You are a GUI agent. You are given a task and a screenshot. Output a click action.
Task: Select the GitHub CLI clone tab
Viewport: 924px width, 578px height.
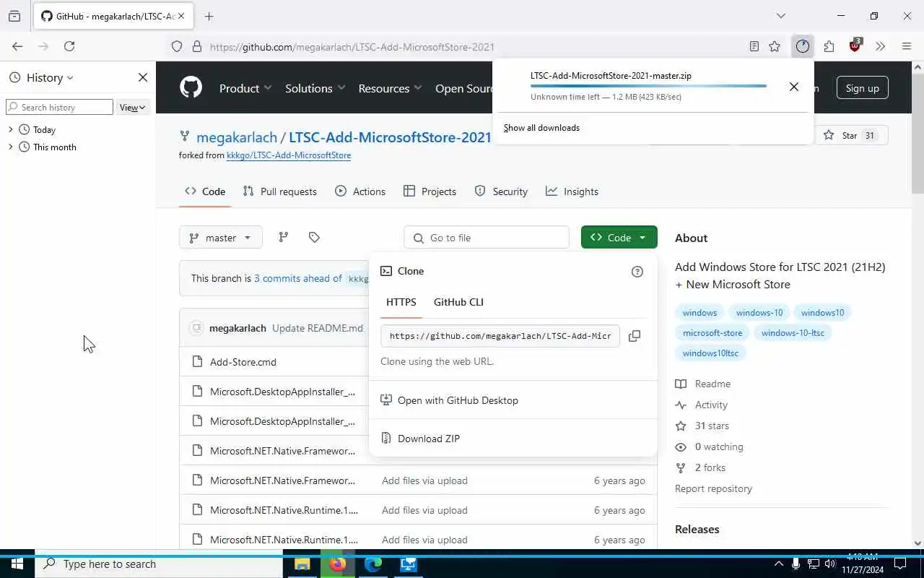point(458,302)
